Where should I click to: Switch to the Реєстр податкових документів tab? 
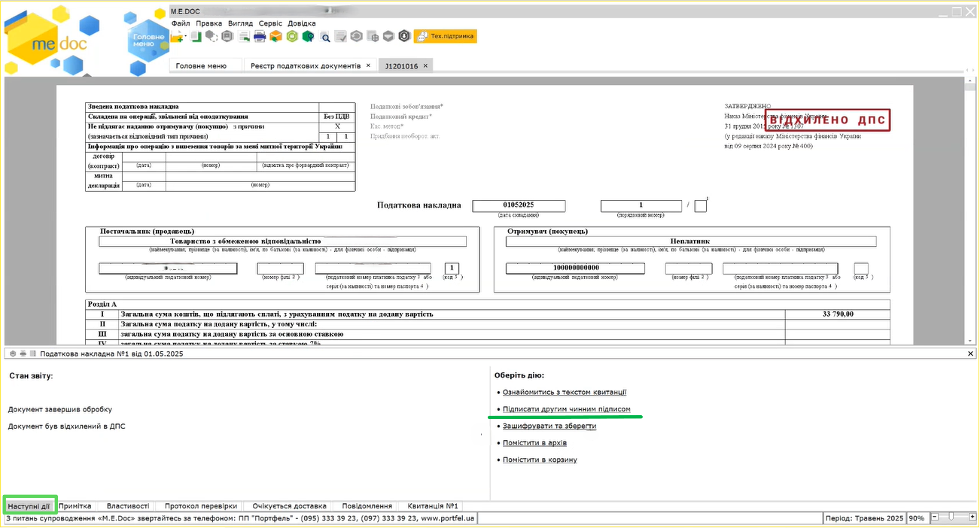[x=305, y=66]
